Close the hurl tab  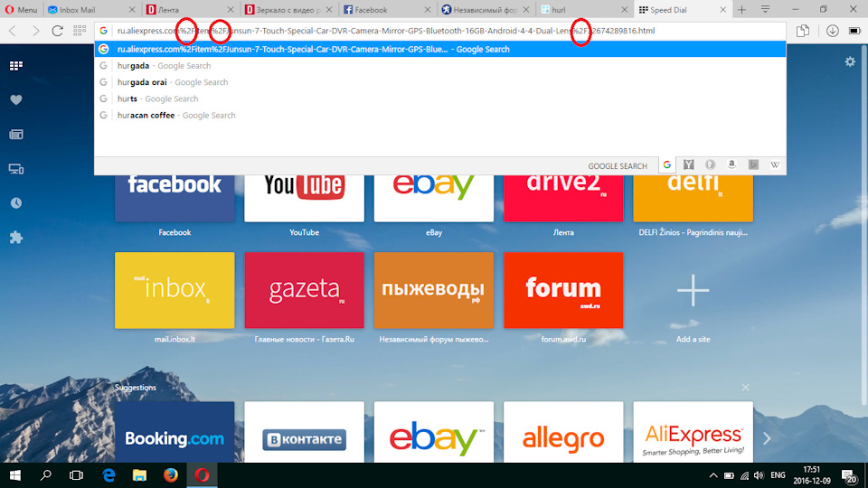click(x=625, y=10)
